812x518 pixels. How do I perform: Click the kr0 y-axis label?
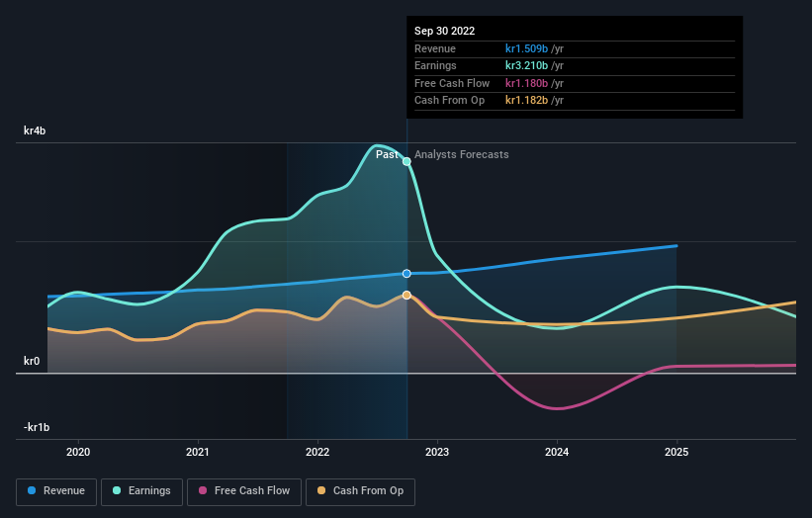tap(32, 361)
